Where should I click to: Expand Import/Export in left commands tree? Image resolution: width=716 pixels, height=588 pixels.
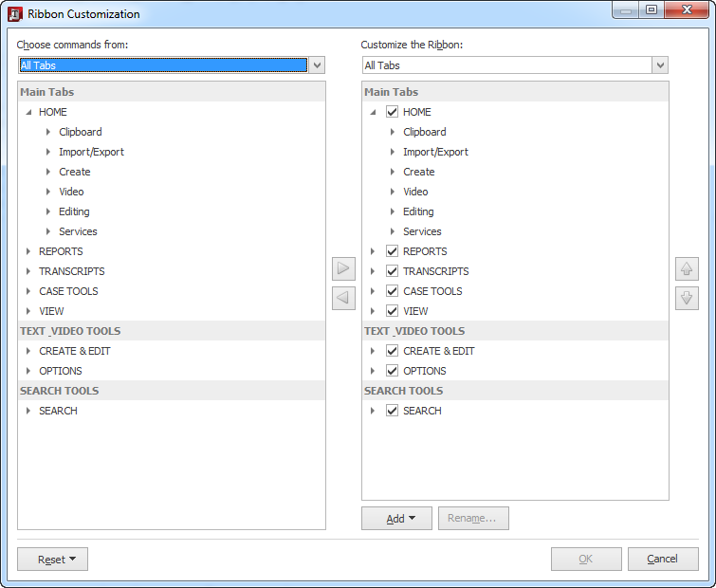tap(48, 152)
